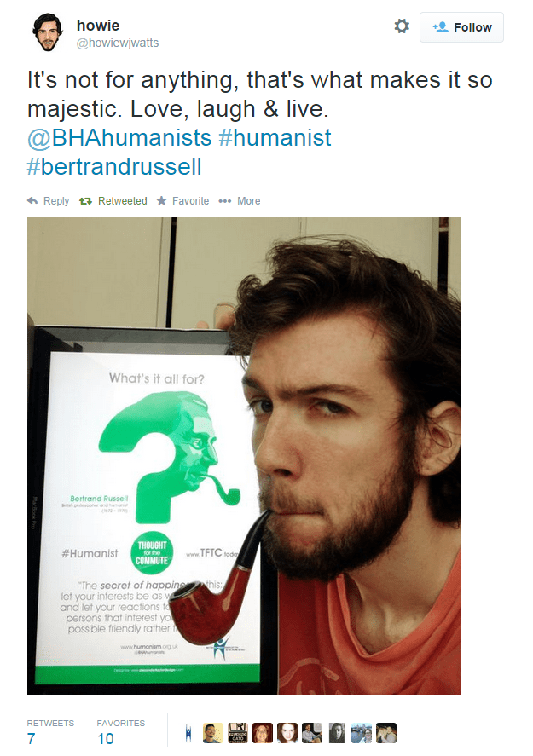Reply to this tweet
The width and height of the screenshot is (533, 756).
pos(49,201)
